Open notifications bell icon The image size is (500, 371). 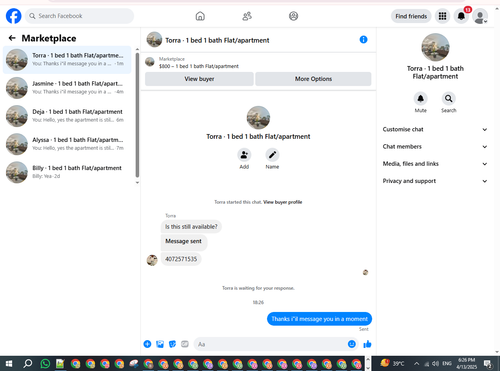click(x=461, y=16)
